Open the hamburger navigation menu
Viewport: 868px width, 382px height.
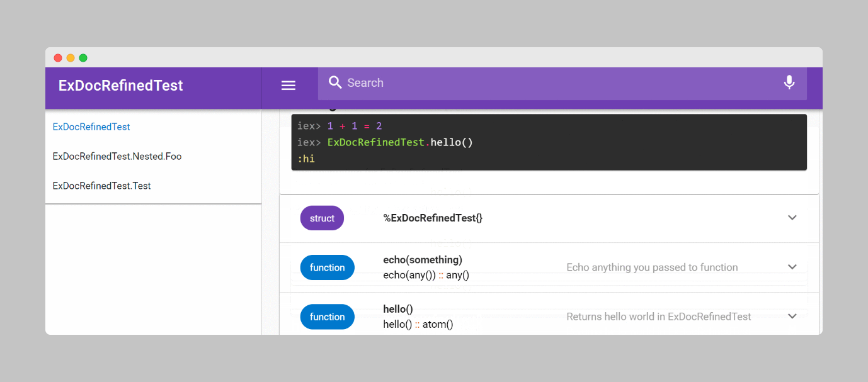[288, 86]
